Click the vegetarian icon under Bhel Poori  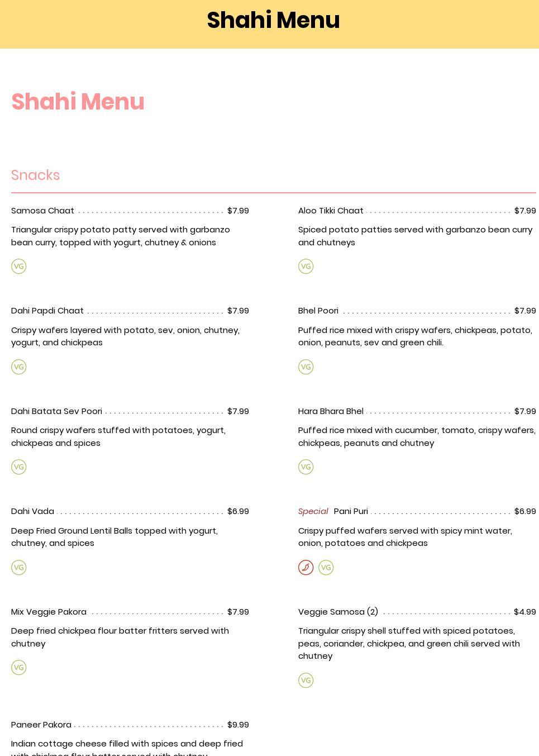point(306,367)
